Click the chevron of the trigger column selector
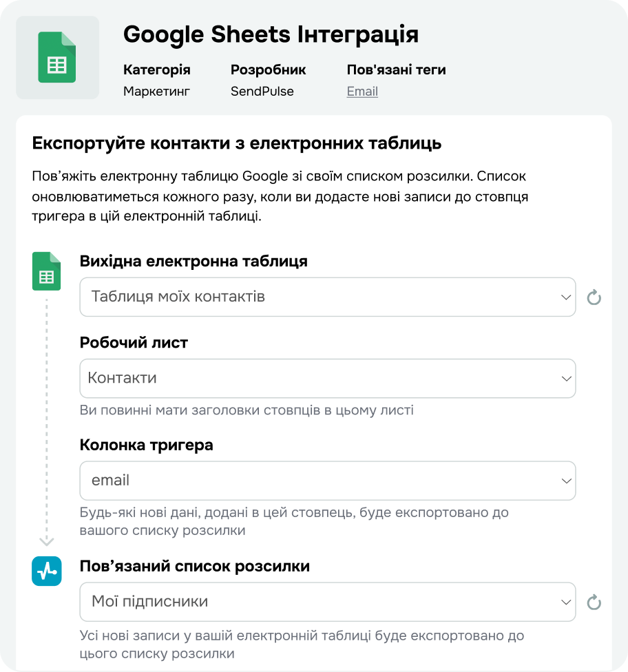628x672 pixels. point(567,481)
